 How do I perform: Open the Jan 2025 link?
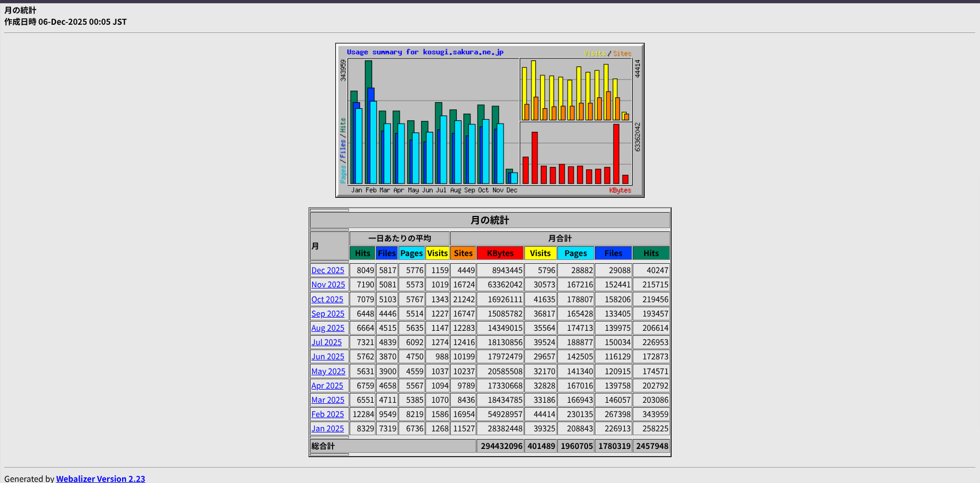[328, 429]
